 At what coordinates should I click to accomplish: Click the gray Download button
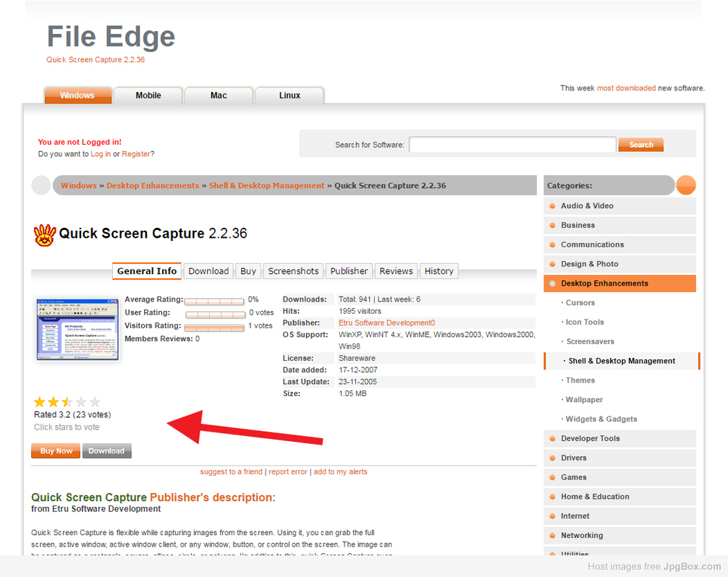click(107, 451)
